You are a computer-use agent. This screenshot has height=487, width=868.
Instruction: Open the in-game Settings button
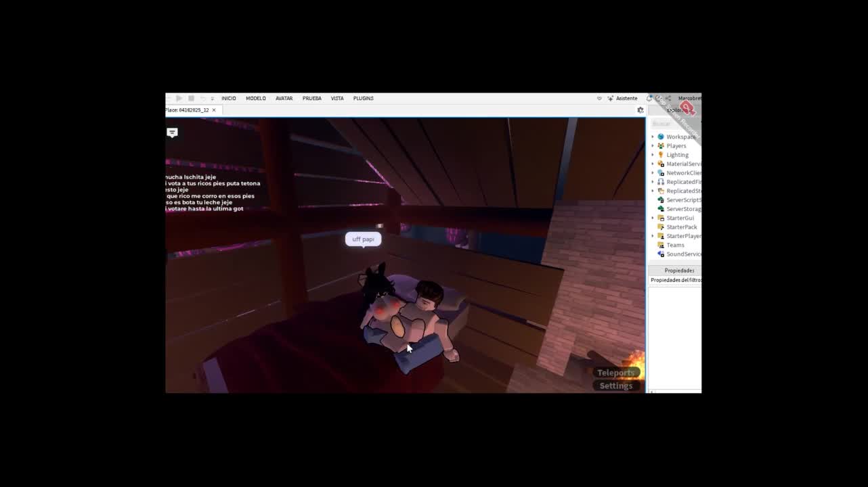pos(615,386)
